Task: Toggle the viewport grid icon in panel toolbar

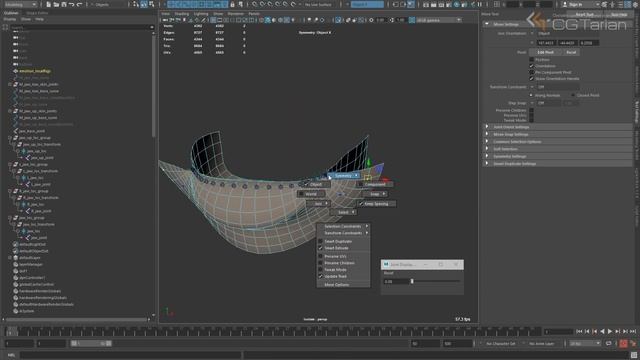Action: pyautogui.click(x=213, y=20)
